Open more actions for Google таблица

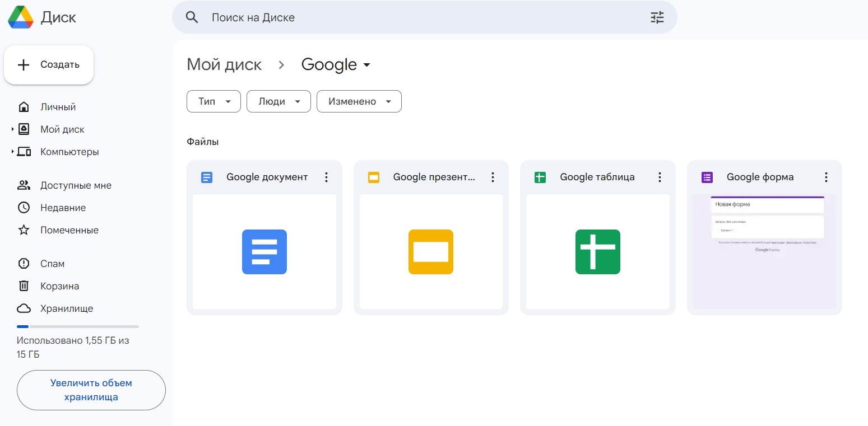pos(660,177)
